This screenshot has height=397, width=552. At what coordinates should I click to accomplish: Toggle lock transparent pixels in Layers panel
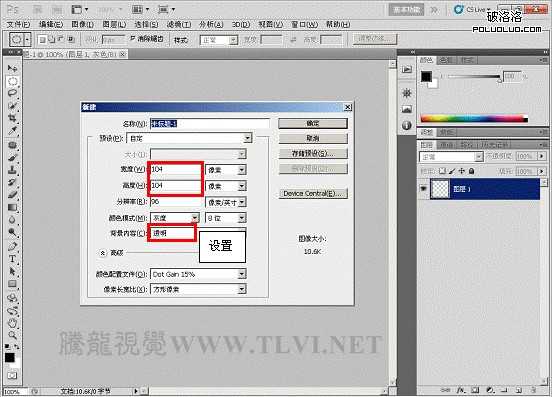[442, 171]
